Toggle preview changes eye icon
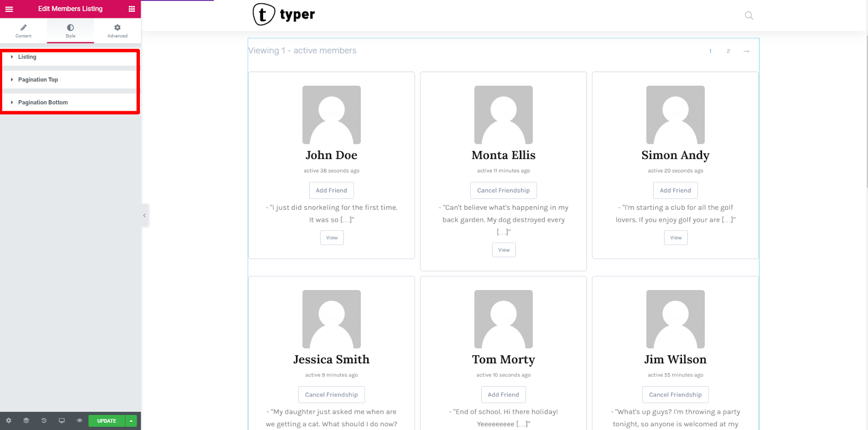Image resolution: width=868 pixels, height=430 pixels. click(x=80, y=421)
